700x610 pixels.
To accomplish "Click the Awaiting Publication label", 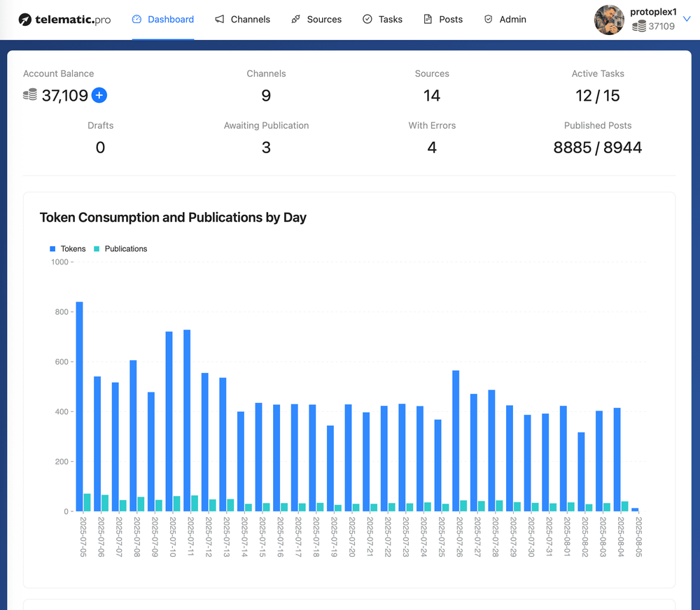I will point(267,125).
